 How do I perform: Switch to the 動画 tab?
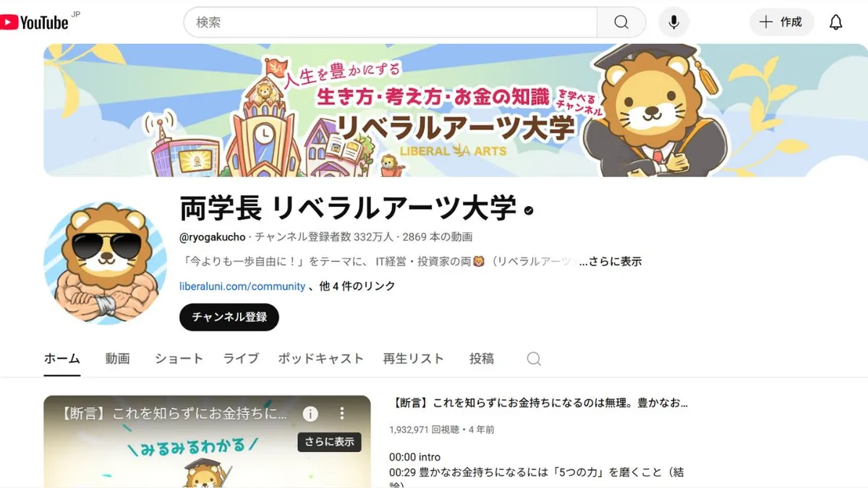coord(117,359)
